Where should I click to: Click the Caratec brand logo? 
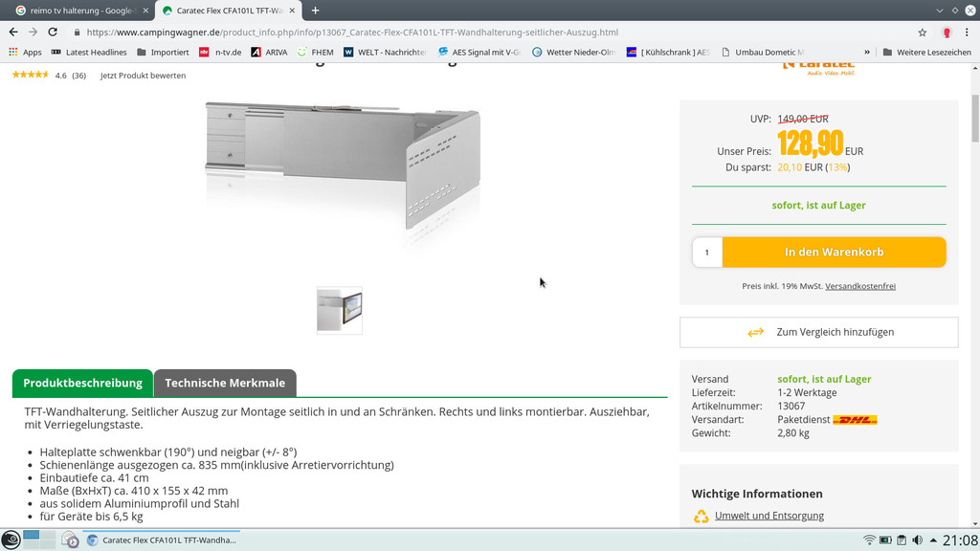click(819, 68)
